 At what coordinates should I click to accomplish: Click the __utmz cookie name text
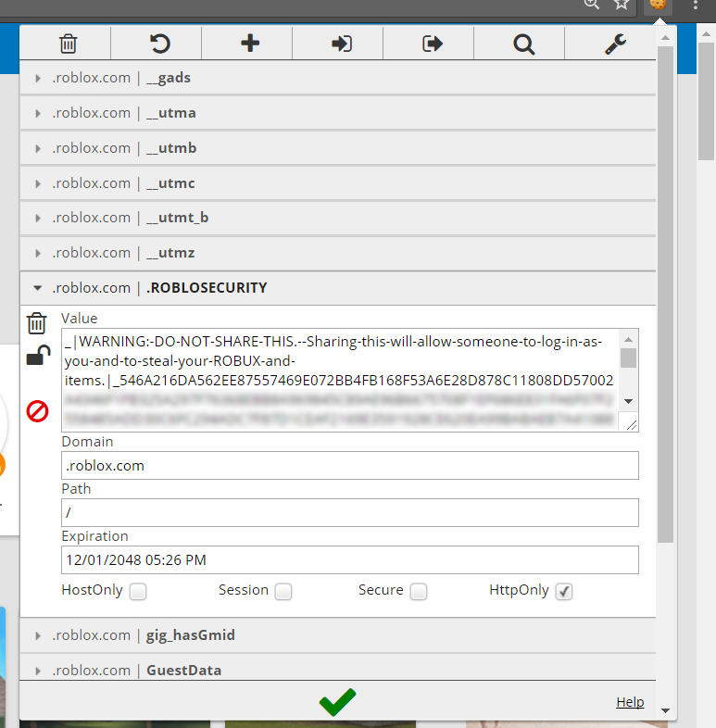(x=170, y=253)
